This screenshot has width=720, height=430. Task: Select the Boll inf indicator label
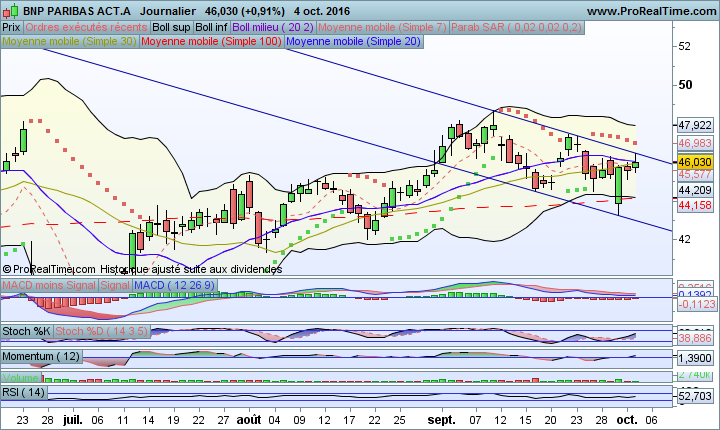click(x=211, y=28)
